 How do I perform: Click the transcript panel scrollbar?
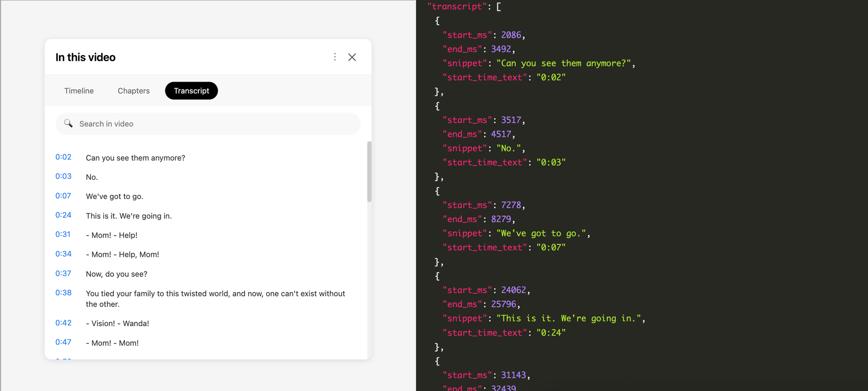pyautogui.click(x=369, y=172)
